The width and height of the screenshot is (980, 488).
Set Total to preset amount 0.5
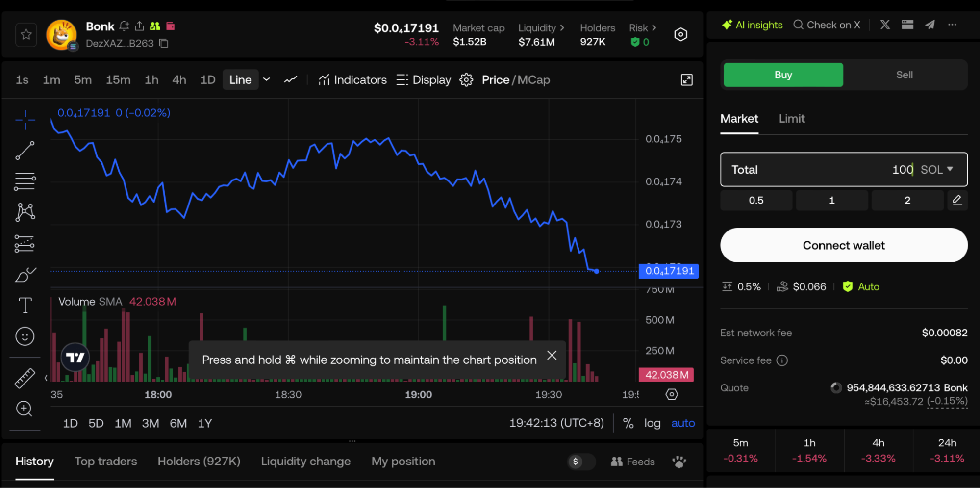756,200
